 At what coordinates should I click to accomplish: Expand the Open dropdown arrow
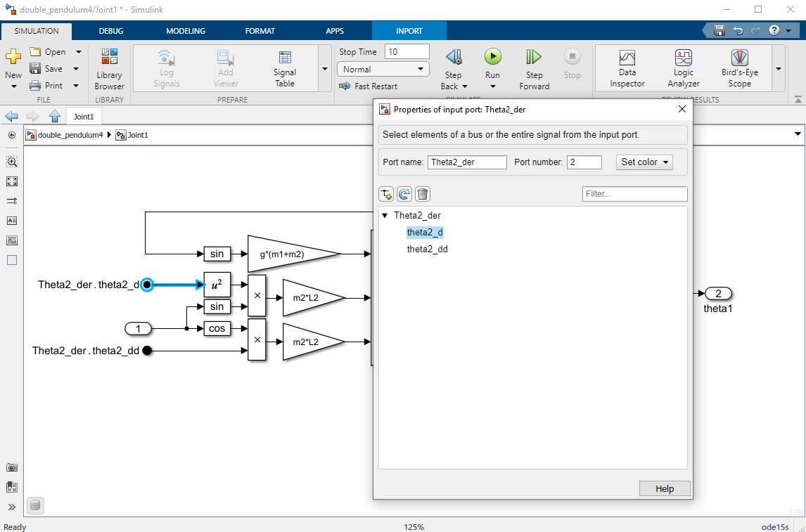(79, 52)
